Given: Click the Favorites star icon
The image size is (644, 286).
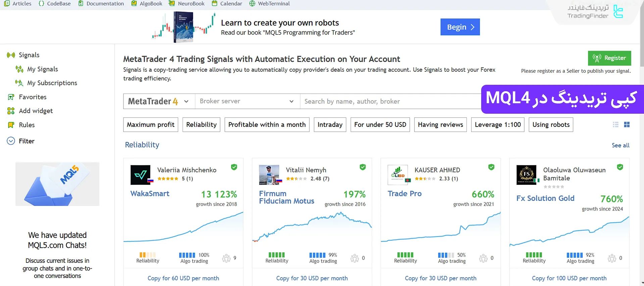Looking at the screenshot, I should pyautogui.click(x=11, y=97).
